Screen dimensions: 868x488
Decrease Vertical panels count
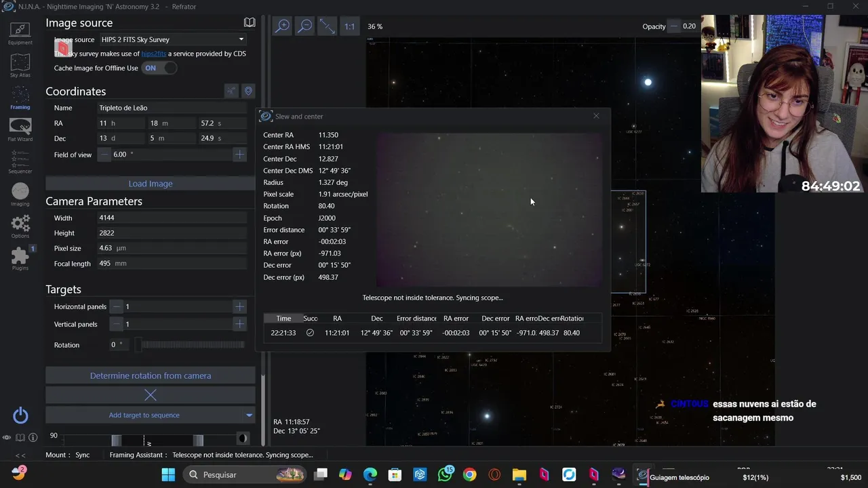[x=117, y=324]
